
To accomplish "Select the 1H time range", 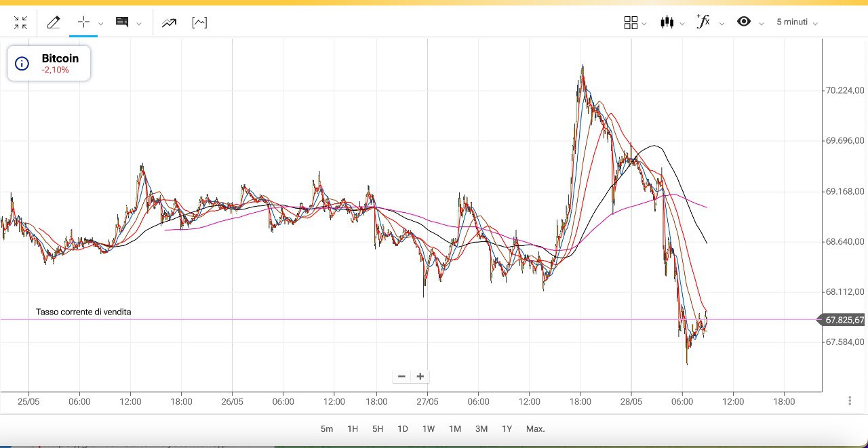I will (353, 429).
